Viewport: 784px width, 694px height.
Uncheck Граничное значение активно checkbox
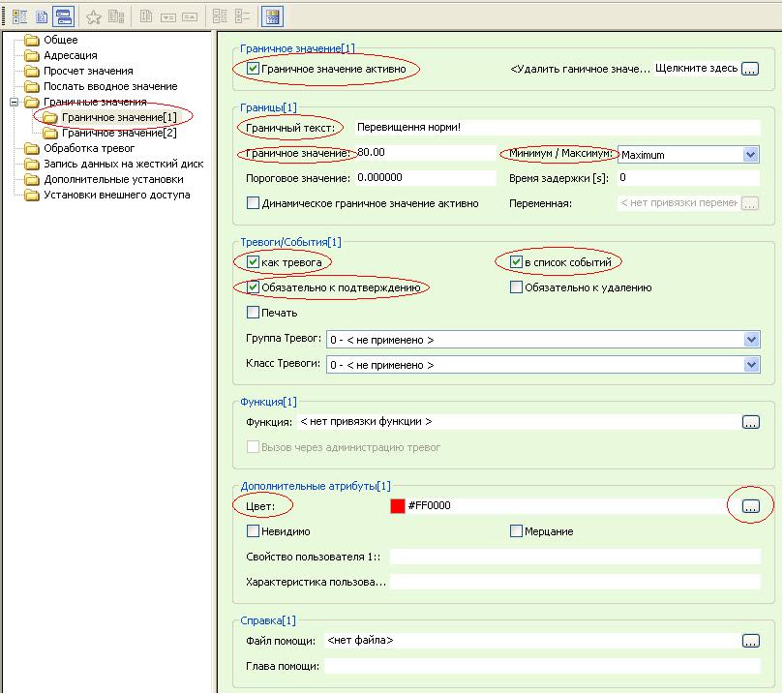(x=254, y=69)
